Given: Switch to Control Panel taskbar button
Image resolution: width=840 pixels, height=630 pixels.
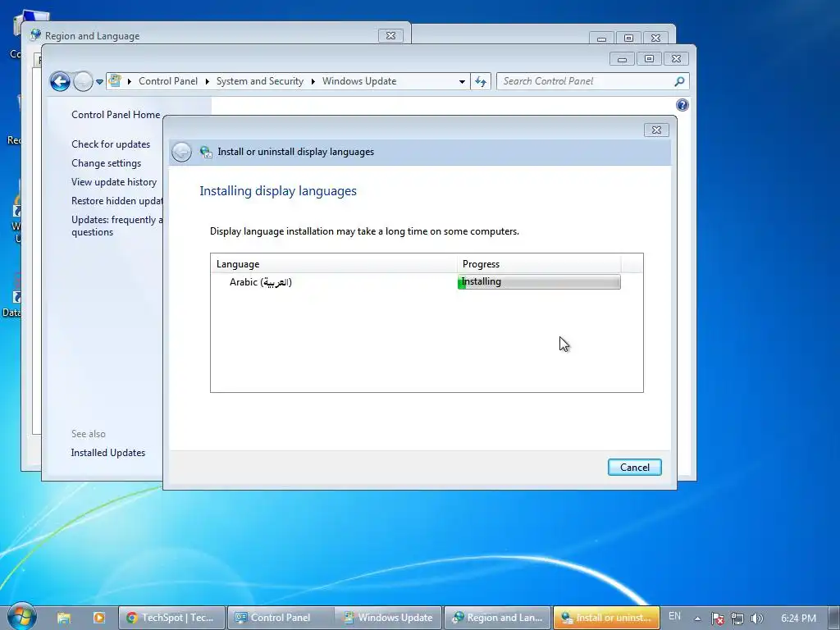Looking at the screenshot, I should (281, 618).
